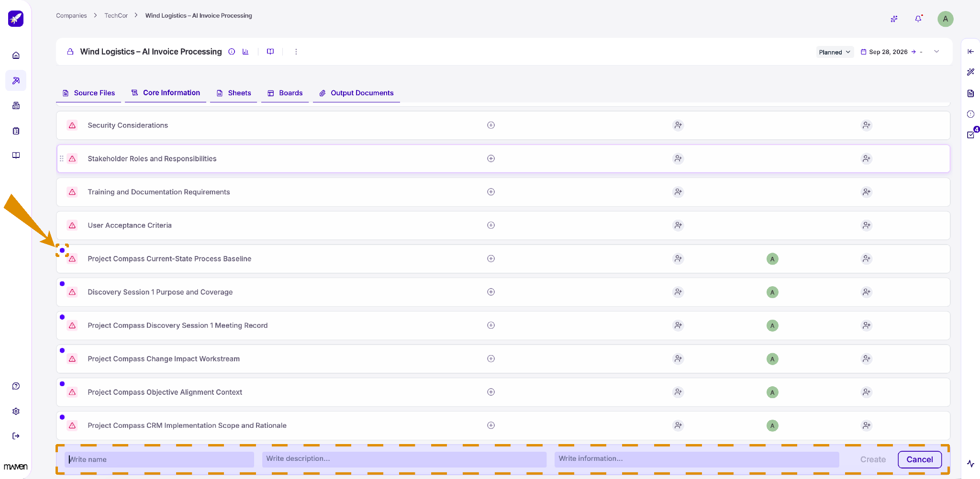Go to the Output Documents tab
The width and height of the screenshot is (980, 479).
point(356,93)
